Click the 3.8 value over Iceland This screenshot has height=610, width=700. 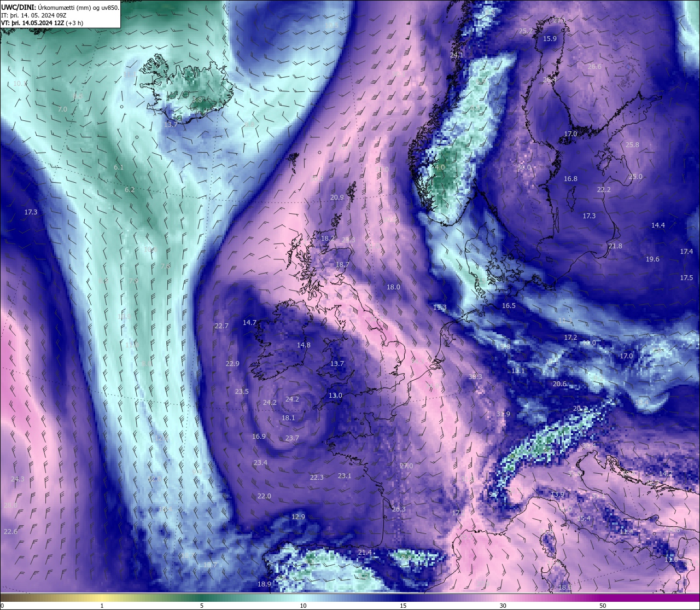[197, 100]
